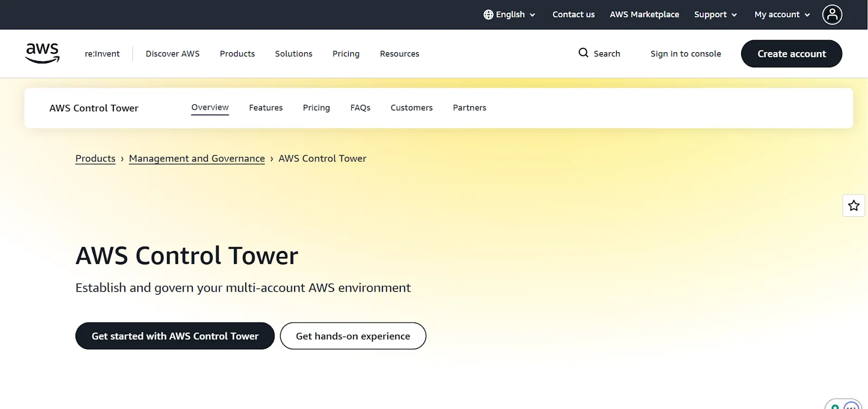The height and width of the screenshot is (409, 868).
Task: Click AWS Control Tower title in subnav
Action: click(x=94, y=108)
